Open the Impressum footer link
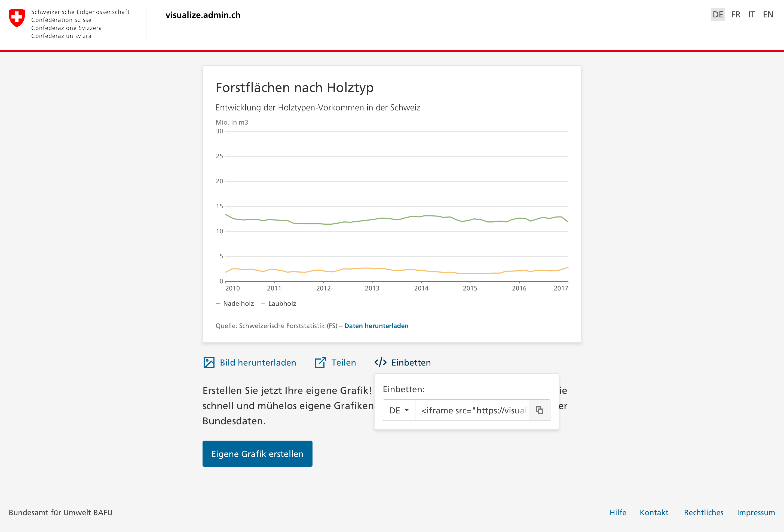This screenshot has height=532, width=784. pyautogui.click(x=755, y=512)
